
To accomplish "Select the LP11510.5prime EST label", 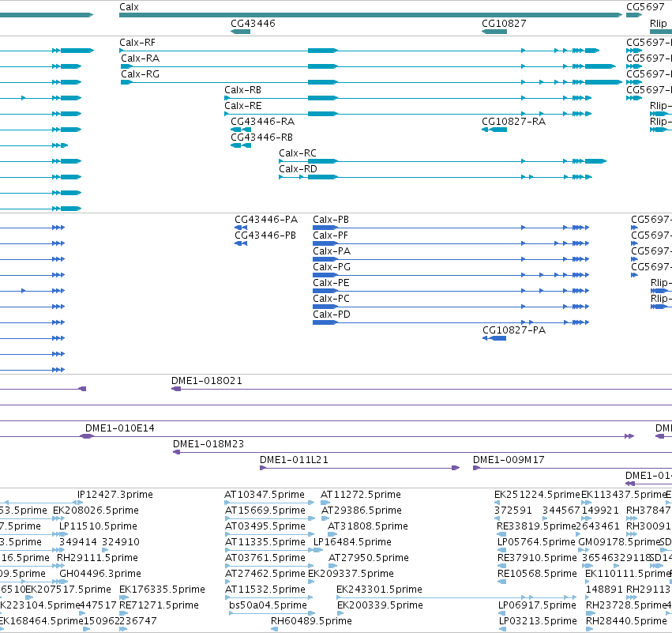I will point(98,526).
